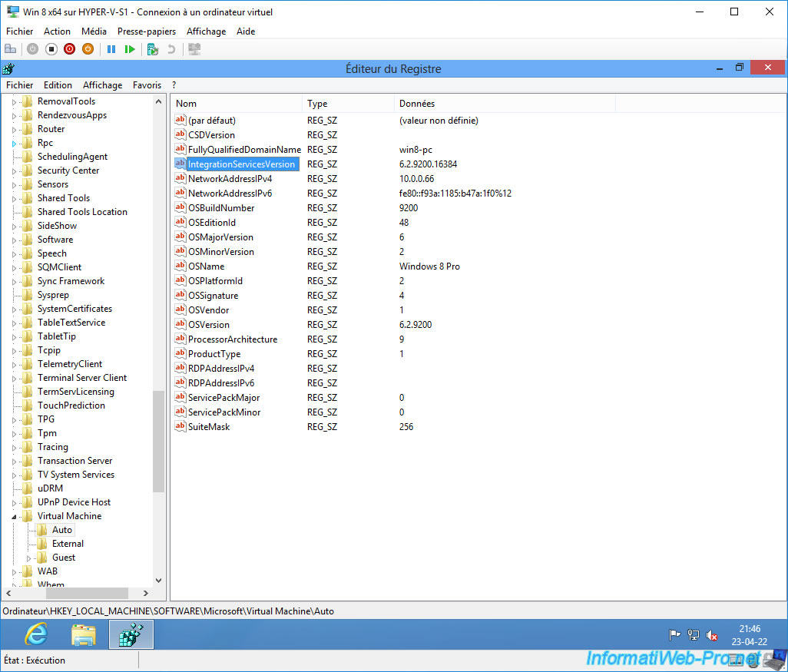This screenshot has width=788, height=672.
Task: Open the Presse-papiers menu in Hyper-V
Action: [146, 31]
